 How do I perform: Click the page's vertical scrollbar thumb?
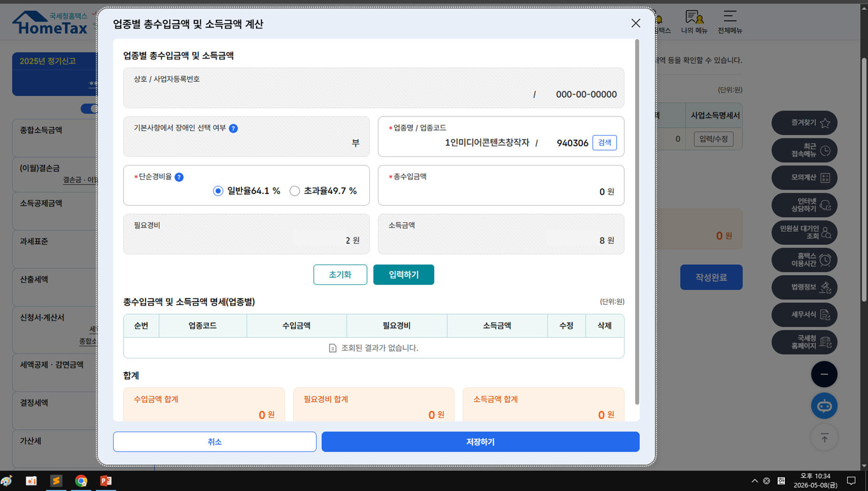(864, 180)
